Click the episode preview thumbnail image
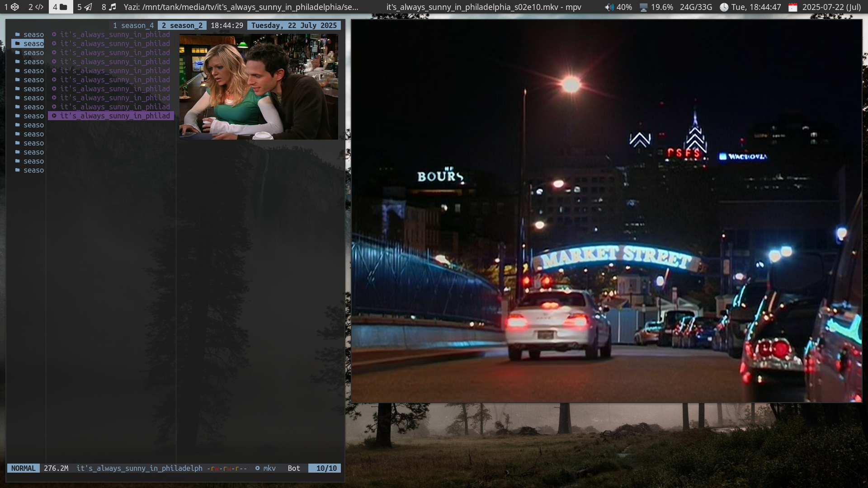This screenshot has width=868, height=488. pos(259,86)
